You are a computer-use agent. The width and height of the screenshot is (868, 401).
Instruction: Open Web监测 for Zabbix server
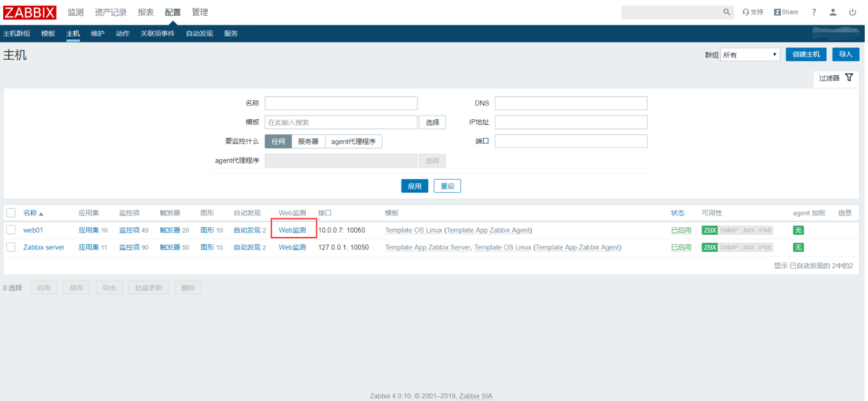[292, 248]
